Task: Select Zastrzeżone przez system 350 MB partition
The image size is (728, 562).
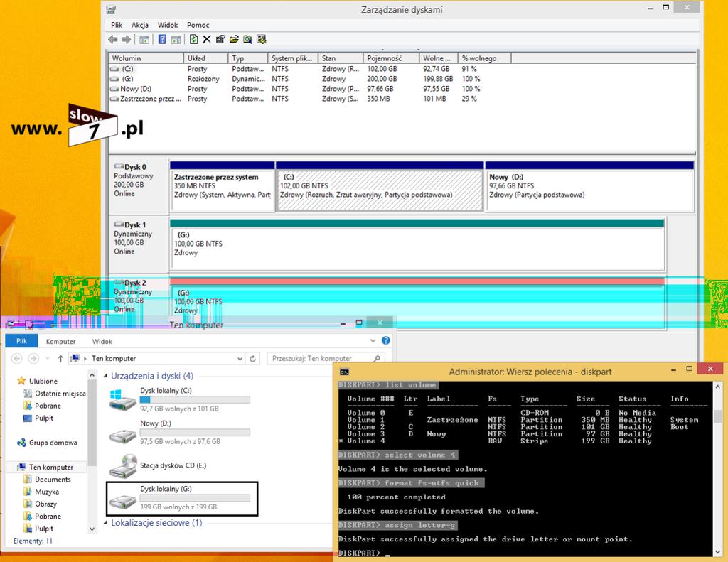Action: pos(222,187)
